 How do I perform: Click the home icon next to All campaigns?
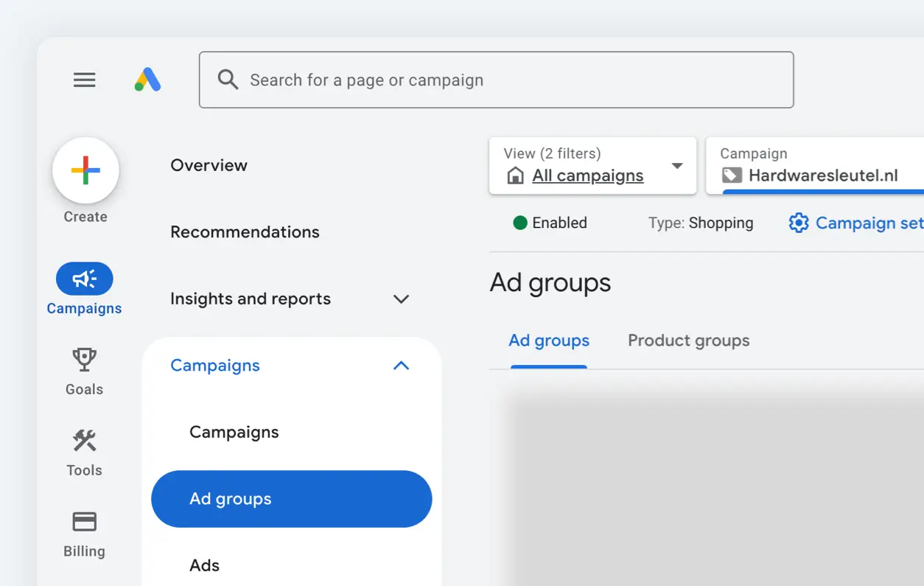pyautogui.click(x=514, y=176)
